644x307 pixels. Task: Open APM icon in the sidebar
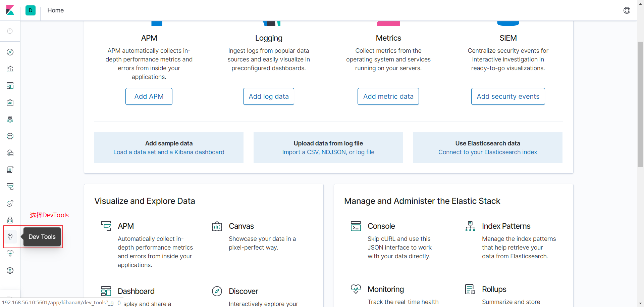point(10,186)
